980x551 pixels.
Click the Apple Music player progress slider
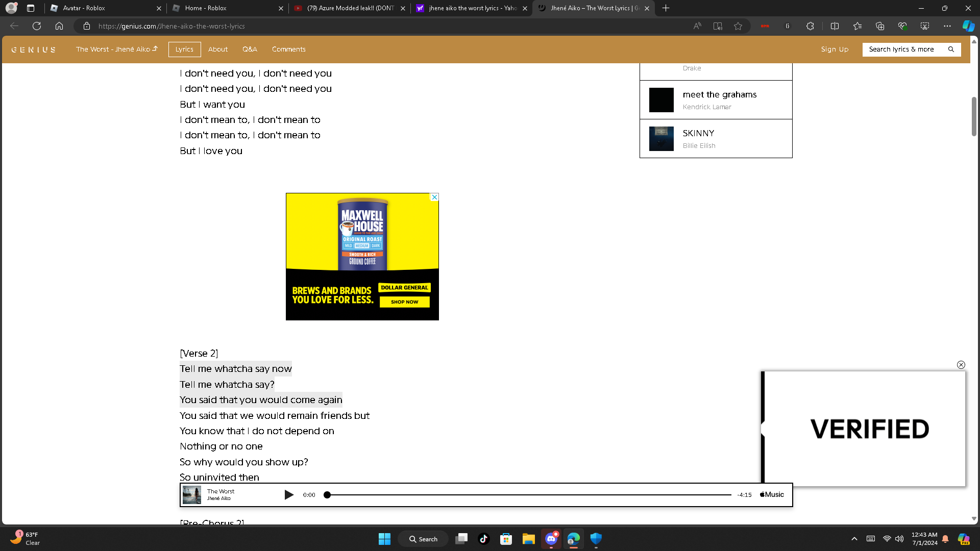[x=529, y=495]
